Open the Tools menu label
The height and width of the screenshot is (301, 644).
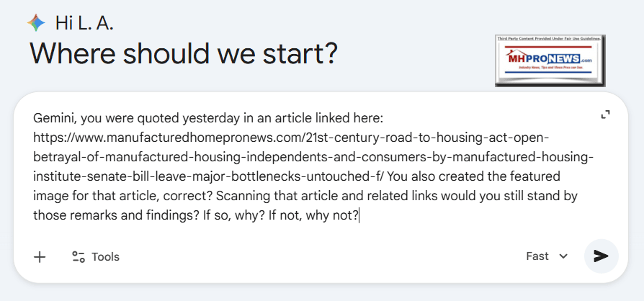105,257
